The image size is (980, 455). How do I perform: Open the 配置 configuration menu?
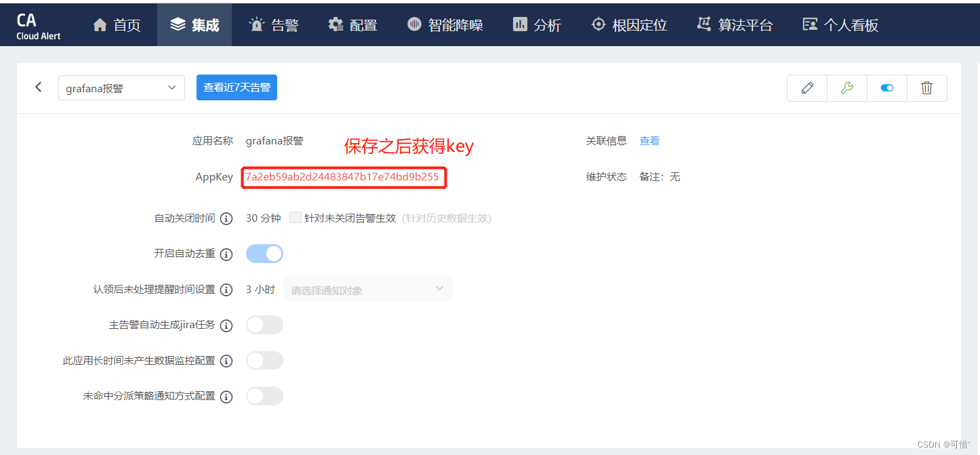click(x=352, y=25)
